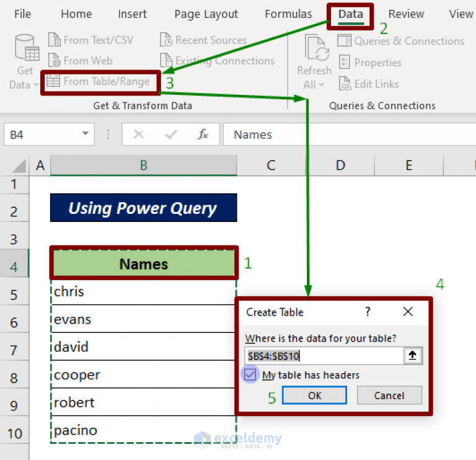Select column B header
This screenshot has width=476, height=460.
pos(144,166)
